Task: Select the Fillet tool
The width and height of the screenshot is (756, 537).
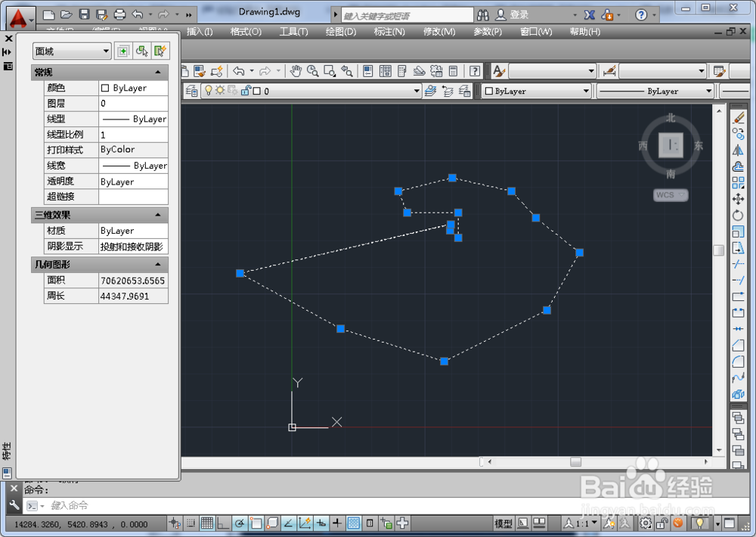Action: point(738,362)
